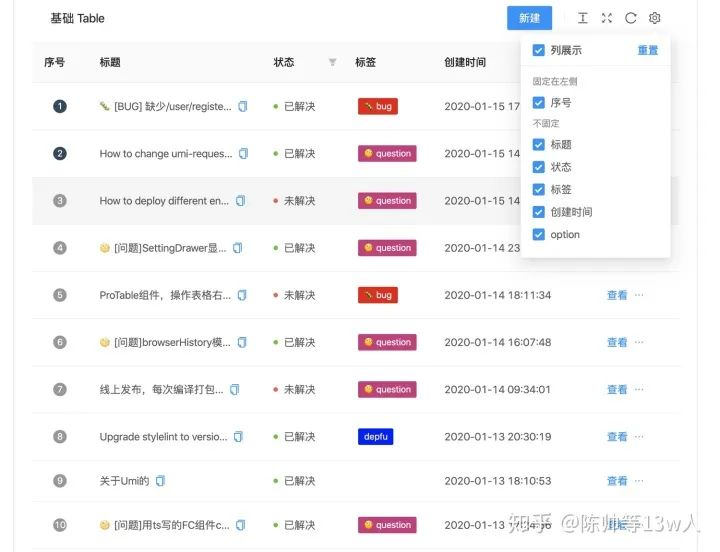This screenshot has height=552, width=720.
Task: Click the timestamp 2020-01-14 16:07:48
Action: tap(497, 342)
